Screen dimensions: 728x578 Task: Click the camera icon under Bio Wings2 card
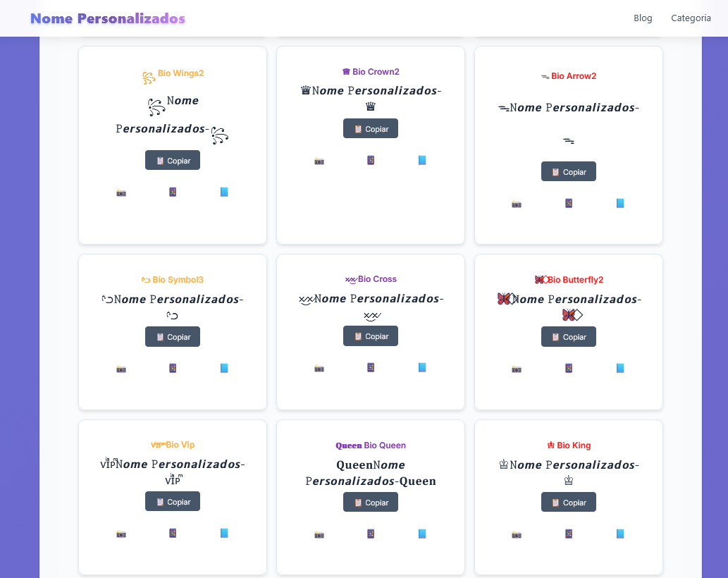pyautogui.click(x=121, y=192)
